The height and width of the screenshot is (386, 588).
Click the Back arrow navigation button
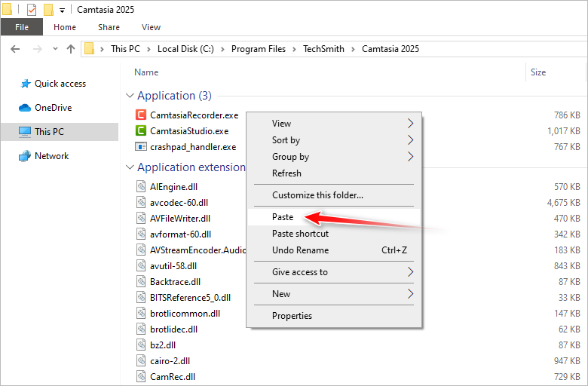(x=16, y=49)
